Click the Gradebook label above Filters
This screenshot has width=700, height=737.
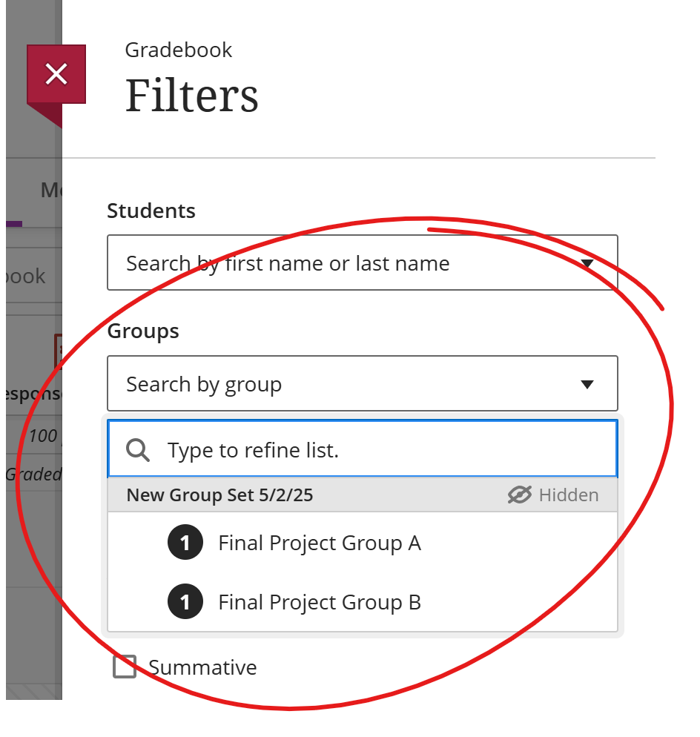[x=179, y=50]
